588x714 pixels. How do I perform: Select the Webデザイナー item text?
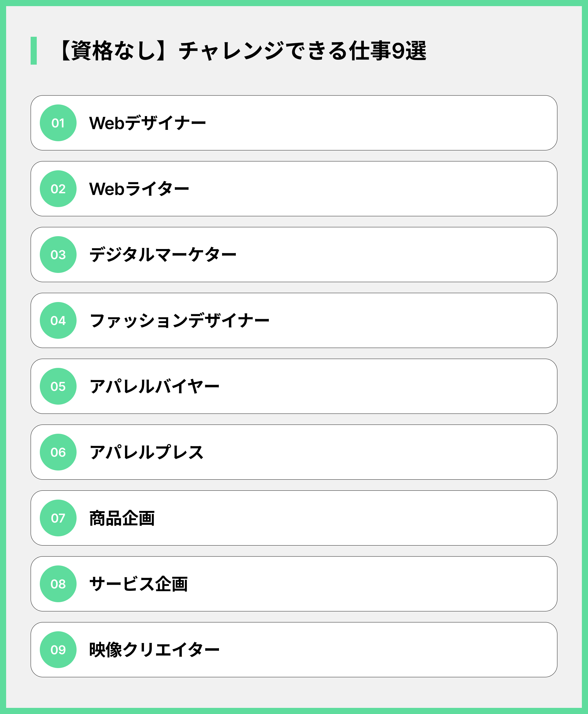(147, 123)
